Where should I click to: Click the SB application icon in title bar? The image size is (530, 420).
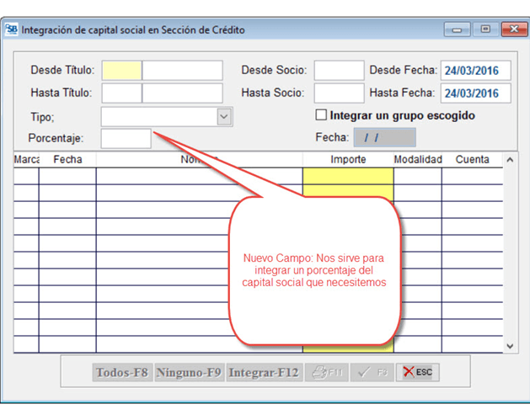tap(12, 29)
